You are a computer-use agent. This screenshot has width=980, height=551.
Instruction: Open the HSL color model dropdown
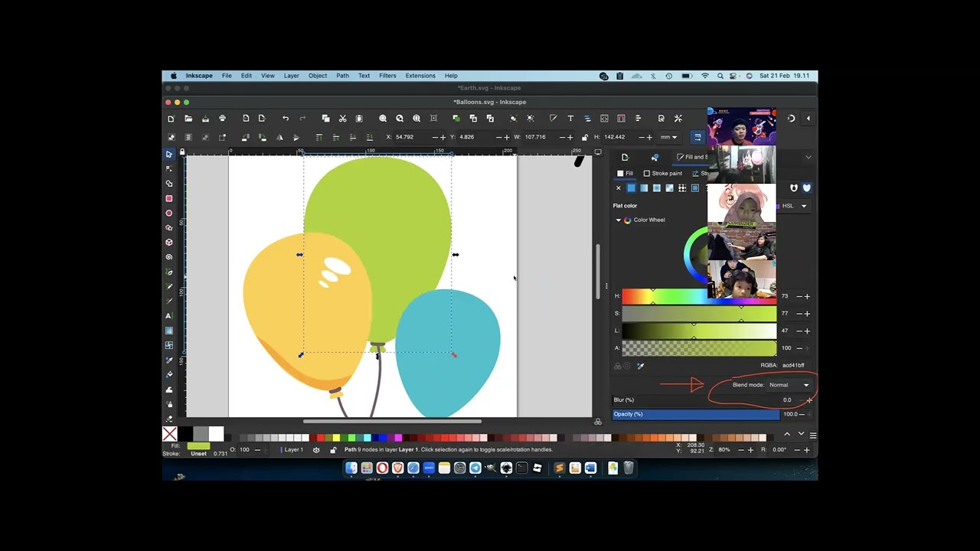(x=794, y=206)
